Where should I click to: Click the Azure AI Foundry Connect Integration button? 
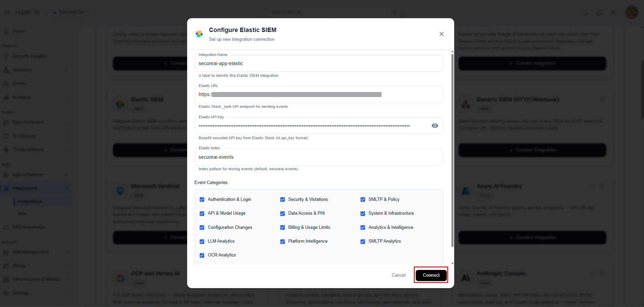[x=532, y=238]
